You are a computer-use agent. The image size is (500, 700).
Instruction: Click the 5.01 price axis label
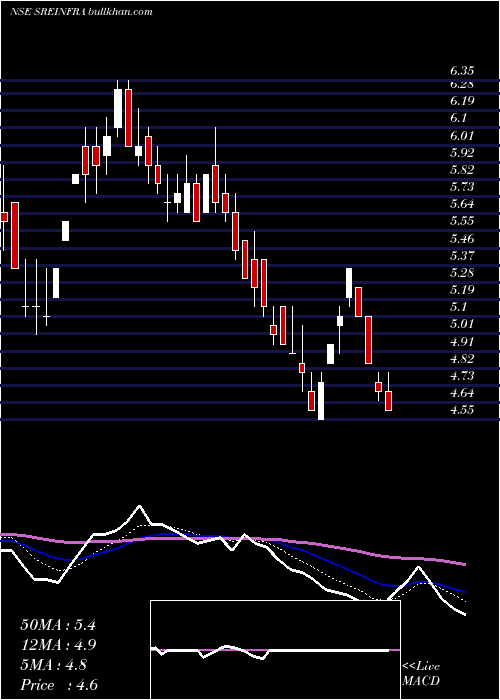click(x=462, y=324)
